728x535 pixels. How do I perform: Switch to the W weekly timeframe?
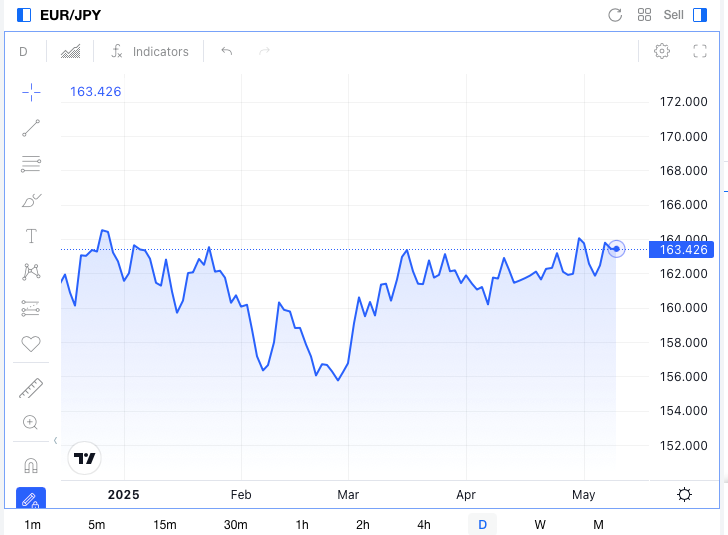point(540,525)
